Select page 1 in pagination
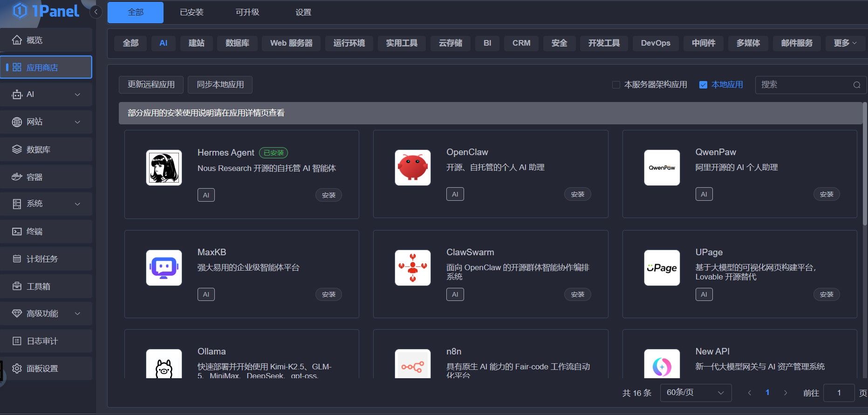This screenshot has width=868, height=415. (767, 393)
